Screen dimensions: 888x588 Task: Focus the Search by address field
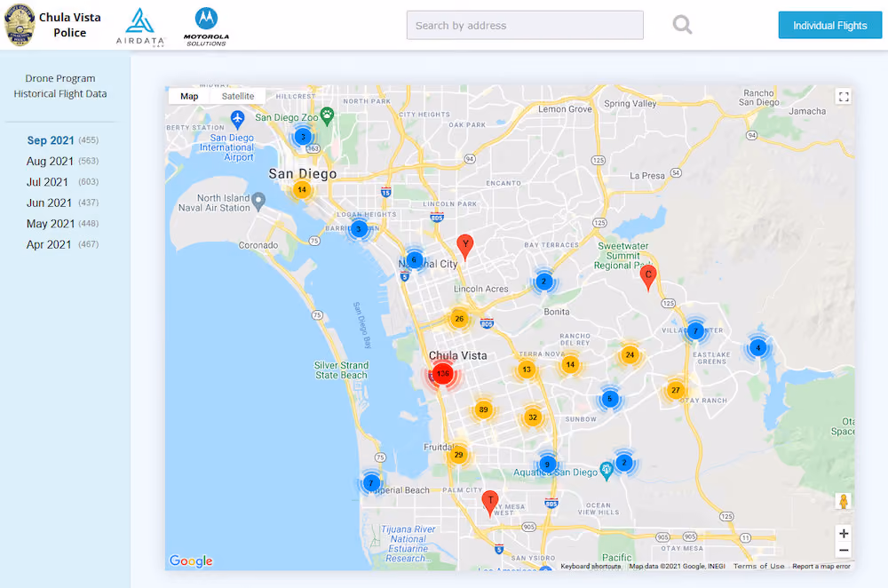tap(525, 26)
